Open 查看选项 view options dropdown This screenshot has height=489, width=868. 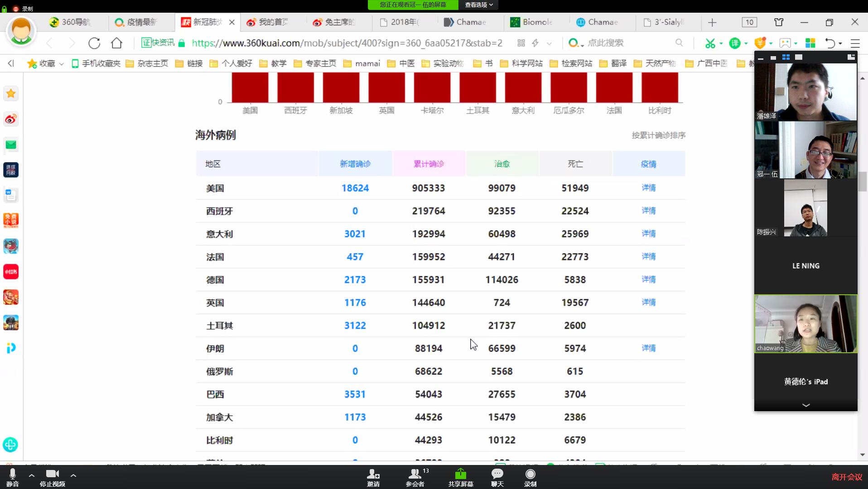[x=478, y=5]
